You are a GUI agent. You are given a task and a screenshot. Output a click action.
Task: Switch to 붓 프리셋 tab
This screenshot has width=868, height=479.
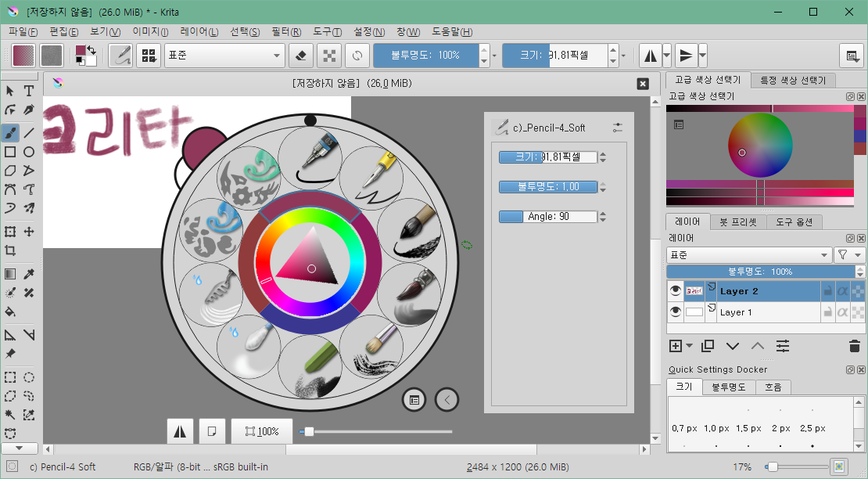(738, 222)
